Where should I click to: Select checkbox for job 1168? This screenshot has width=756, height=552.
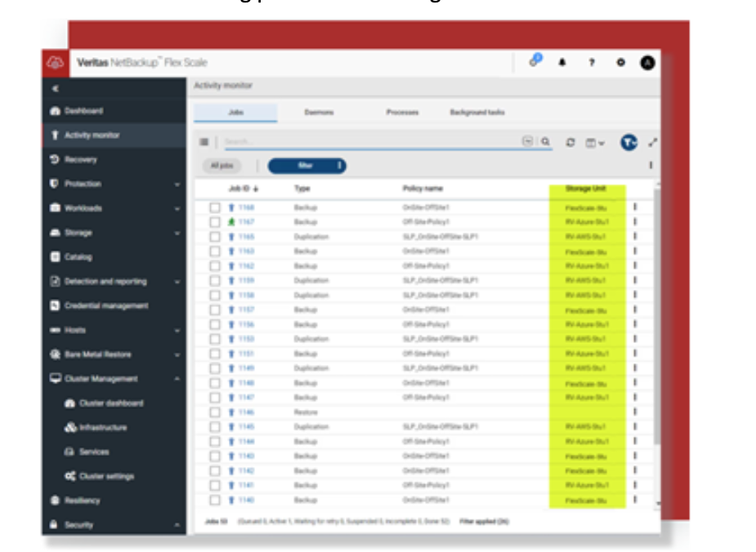tap(215, 207)
